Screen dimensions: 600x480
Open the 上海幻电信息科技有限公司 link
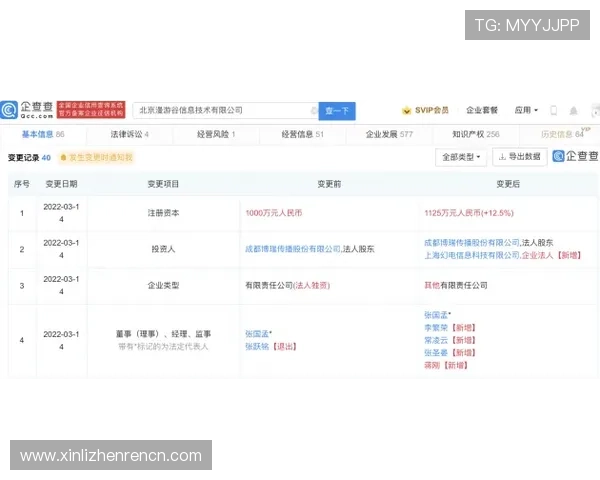click(x=471, y=255)
